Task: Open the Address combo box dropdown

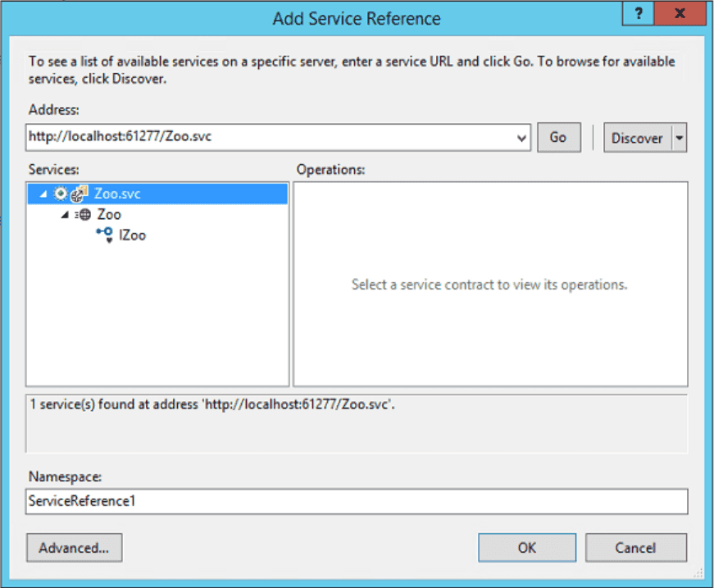Action: [x=521, y=138]
